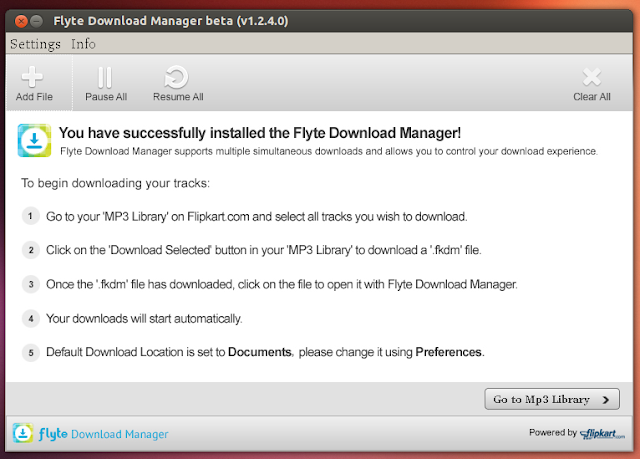The height and width of the screenshot is (459, 640).
Task: Click the Flyte download logo beside the heading
Action: pyautogui.click(x=34, y=140)
